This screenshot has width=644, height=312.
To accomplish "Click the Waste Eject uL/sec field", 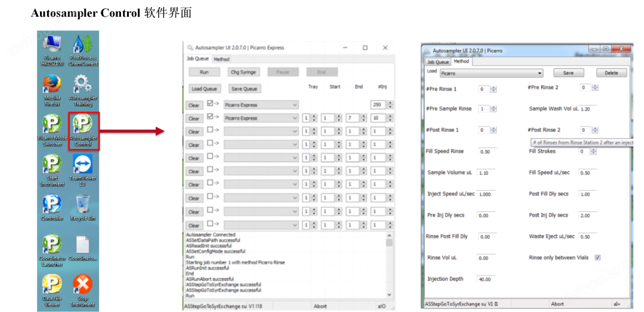I will 588,237.
